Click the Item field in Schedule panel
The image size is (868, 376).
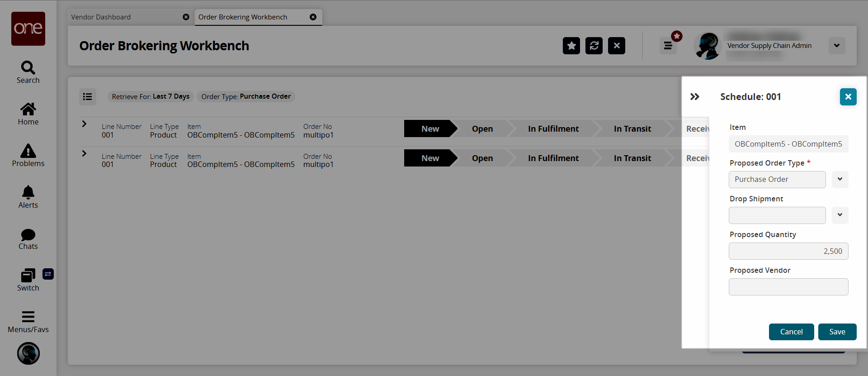(x=788, y=144)
